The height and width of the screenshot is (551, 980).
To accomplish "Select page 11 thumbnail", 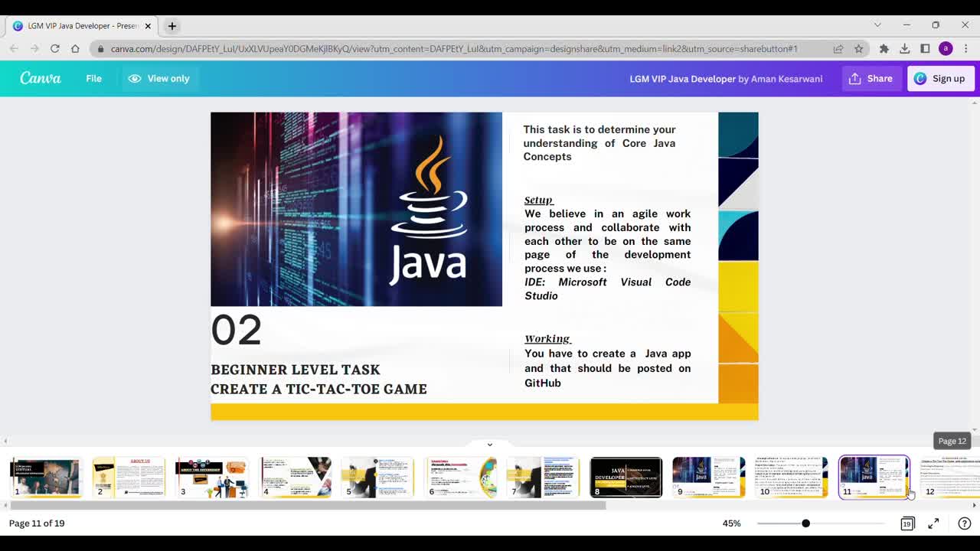I will point(874,477).
